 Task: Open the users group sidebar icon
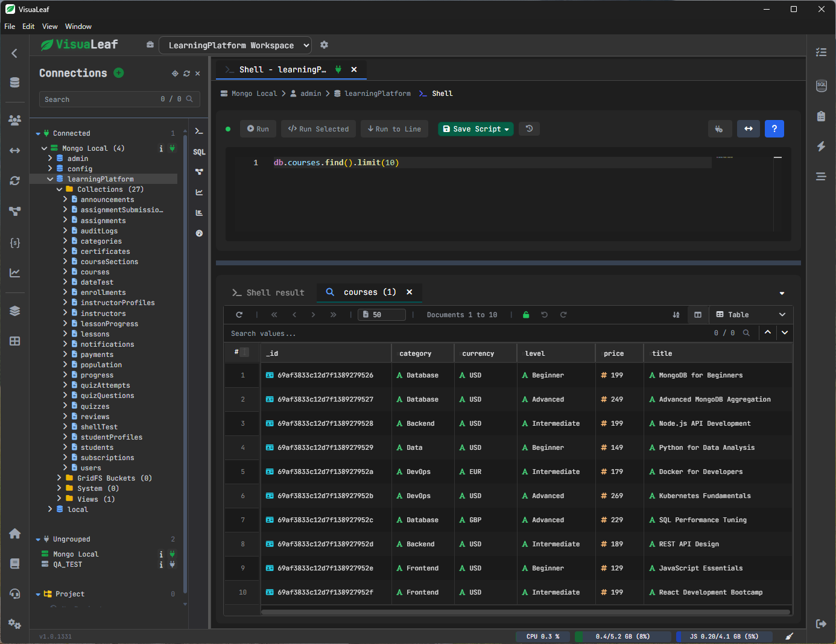pyautogui.click(x=15, y=120)
